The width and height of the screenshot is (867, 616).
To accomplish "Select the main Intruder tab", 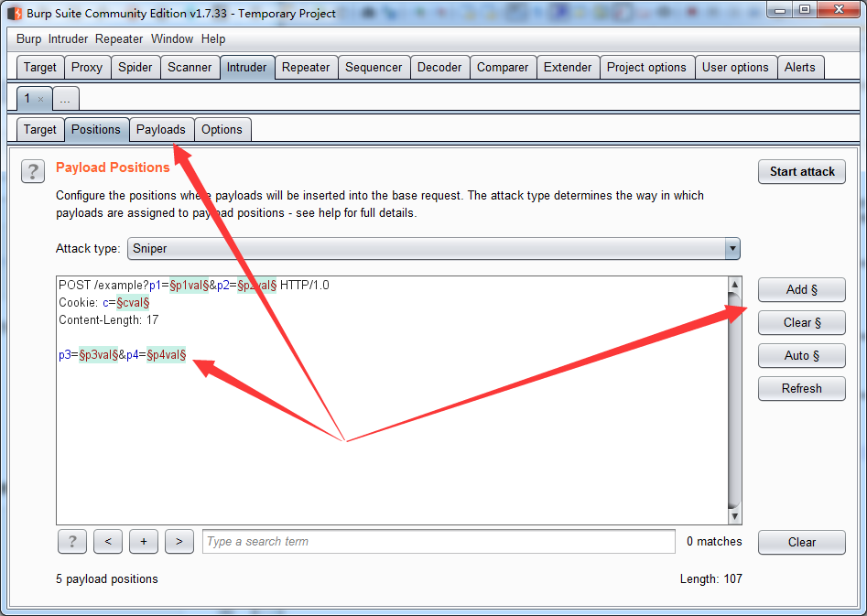I will pos(246,68).
